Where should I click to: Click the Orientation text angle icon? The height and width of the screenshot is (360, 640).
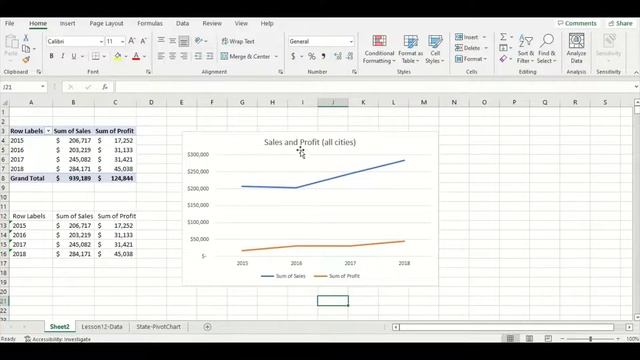tap(199, 41)
